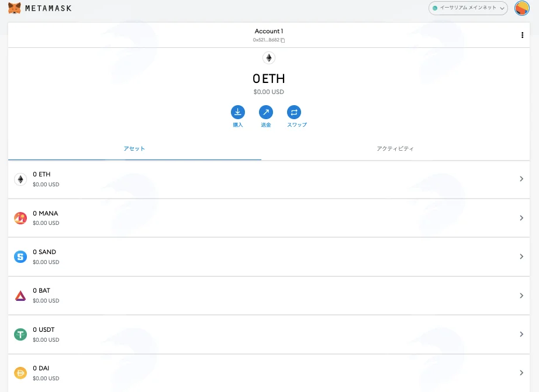Expand the MANA asset row chevron
The height and width of the screenshot is (392, 539).
(x=521, y=218)
